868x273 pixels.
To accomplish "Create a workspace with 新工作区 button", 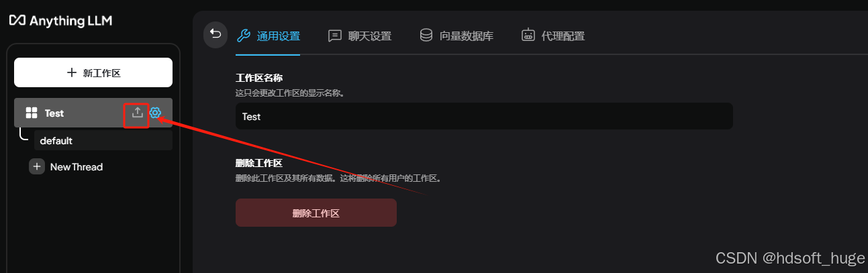I will point(93,72).
